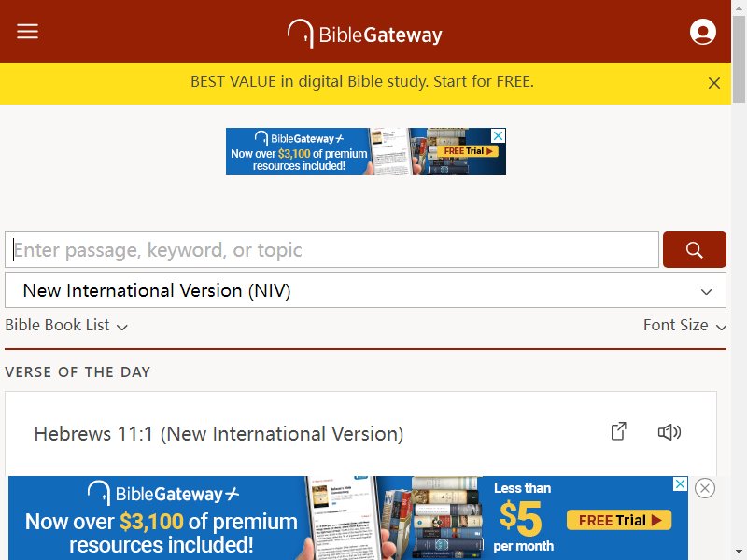Open the hamburger navigation menu
Viewport: 747px width, 560px height.
pyautogui.click(x=28, y=32)
